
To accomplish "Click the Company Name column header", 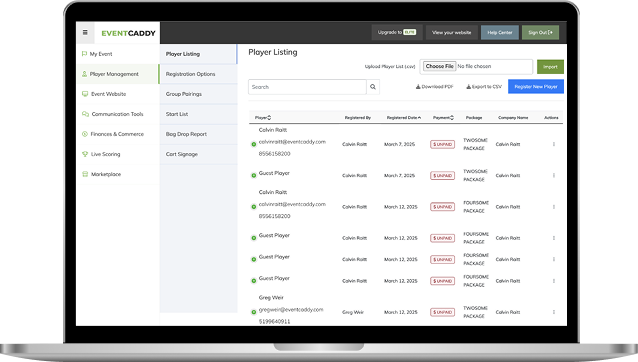I will 513,118.
